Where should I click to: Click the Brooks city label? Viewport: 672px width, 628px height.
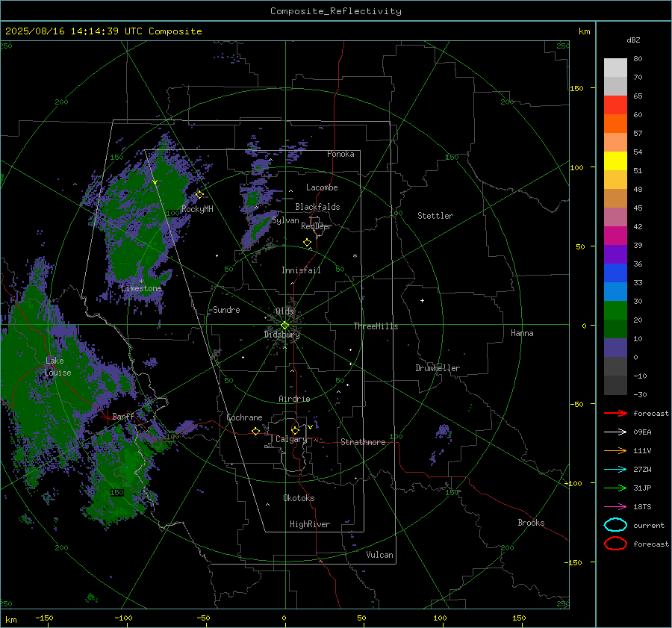tap(531, 523)
